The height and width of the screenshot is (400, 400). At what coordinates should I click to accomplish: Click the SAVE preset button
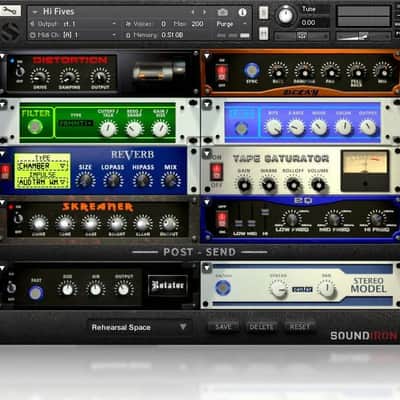[x=223, y=327]
